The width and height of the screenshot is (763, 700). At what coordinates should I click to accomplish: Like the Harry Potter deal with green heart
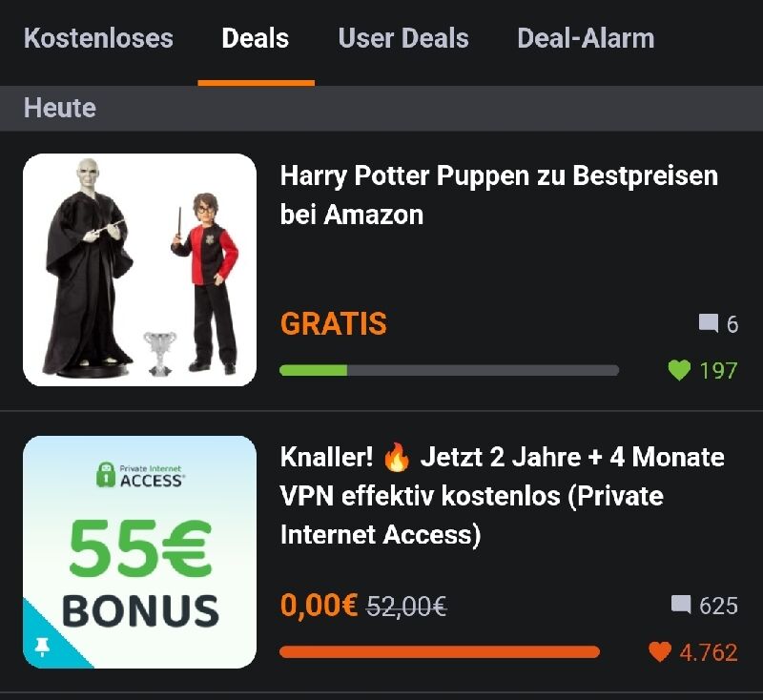click(x=679, y=370)
